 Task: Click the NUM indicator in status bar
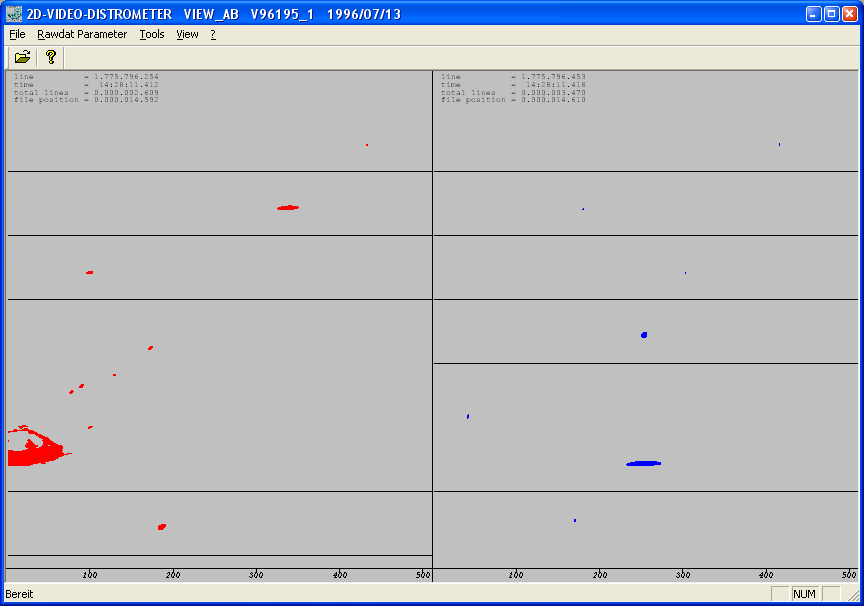(804, 594)
